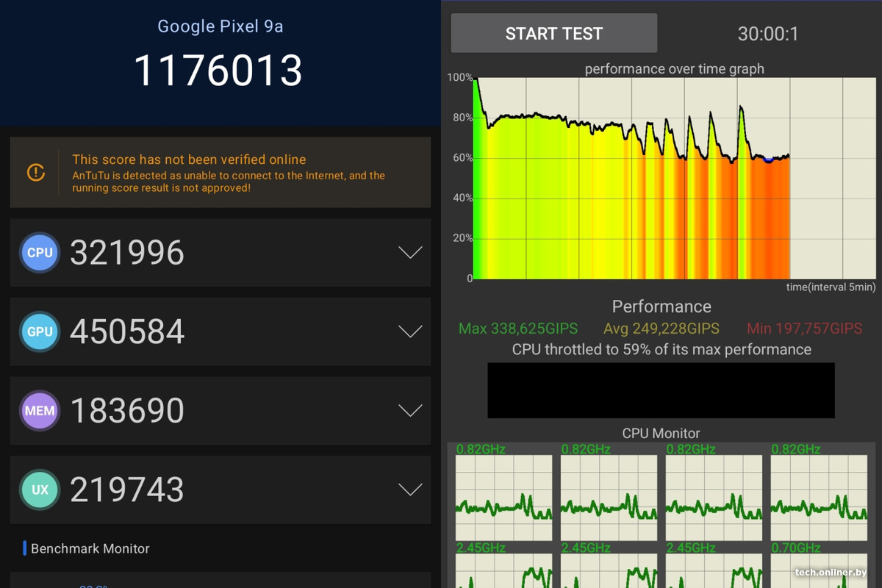
Task: Click 'CPU throttled to 59%' status text
Action: click(661, 350)
